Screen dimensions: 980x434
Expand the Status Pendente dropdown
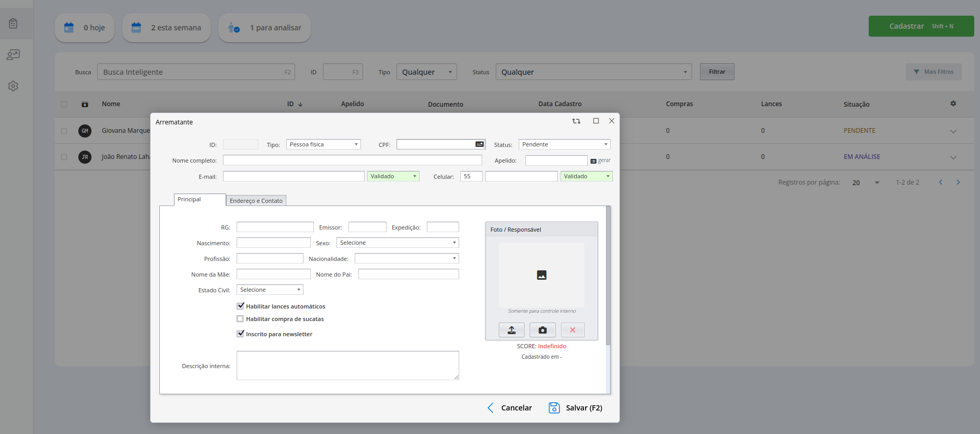[x=564, y=144]
